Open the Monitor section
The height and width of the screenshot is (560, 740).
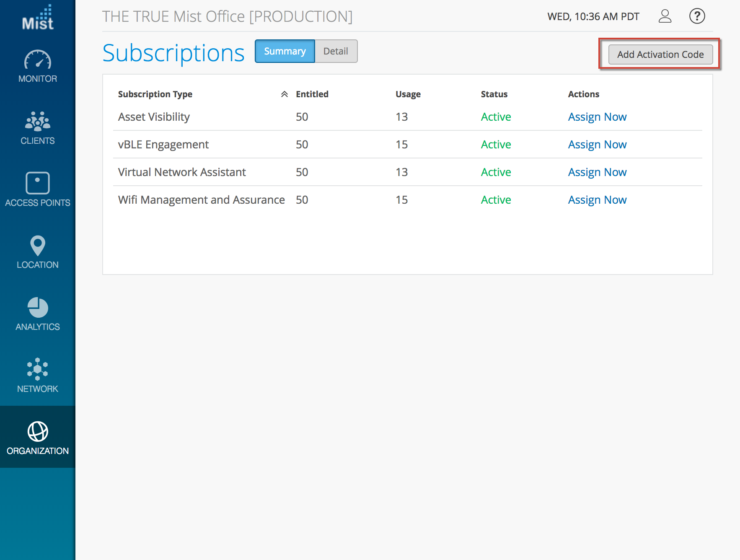[38, 66]
